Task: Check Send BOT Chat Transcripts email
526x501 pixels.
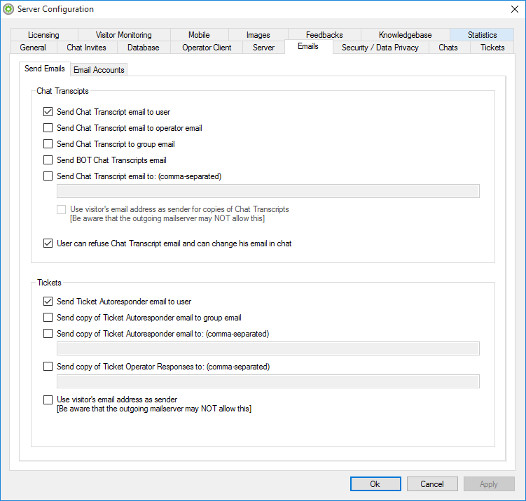Action: (x=48, y=160)
